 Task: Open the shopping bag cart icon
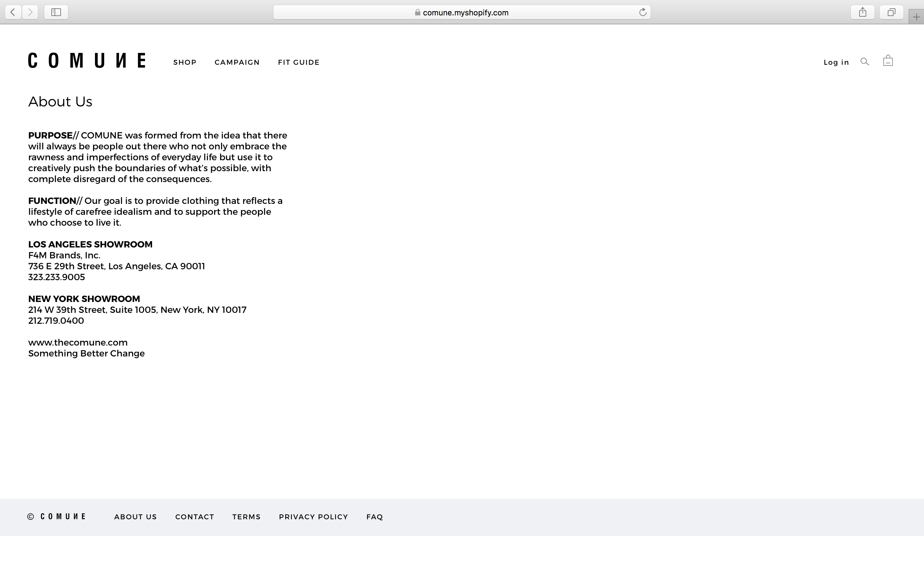coord(888,61)
